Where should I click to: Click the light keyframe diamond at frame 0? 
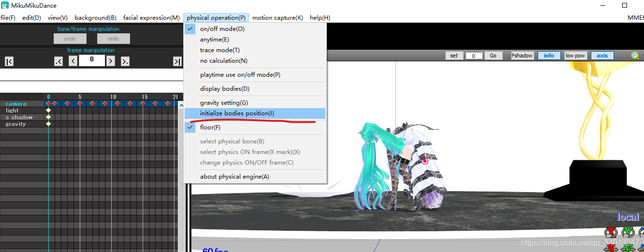coord(48,111)
